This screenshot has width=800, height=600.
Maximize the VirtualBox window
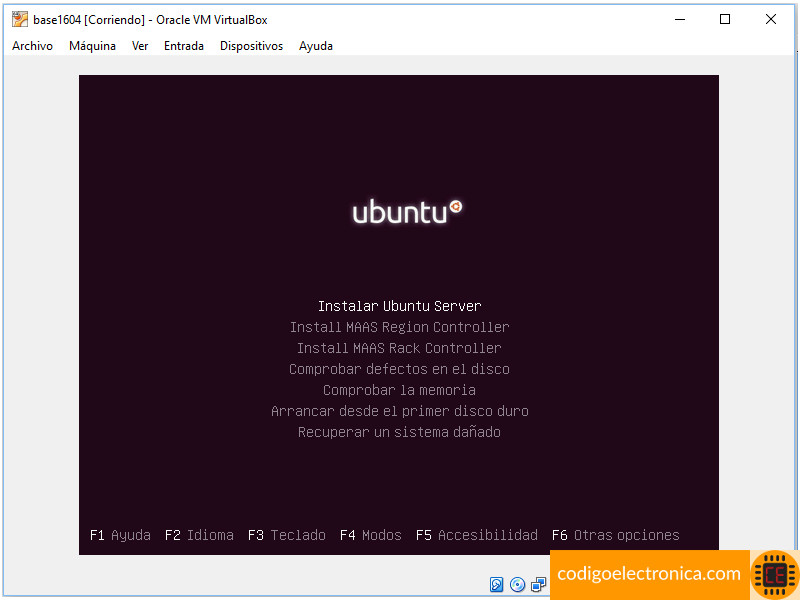(x=725, y=19)
